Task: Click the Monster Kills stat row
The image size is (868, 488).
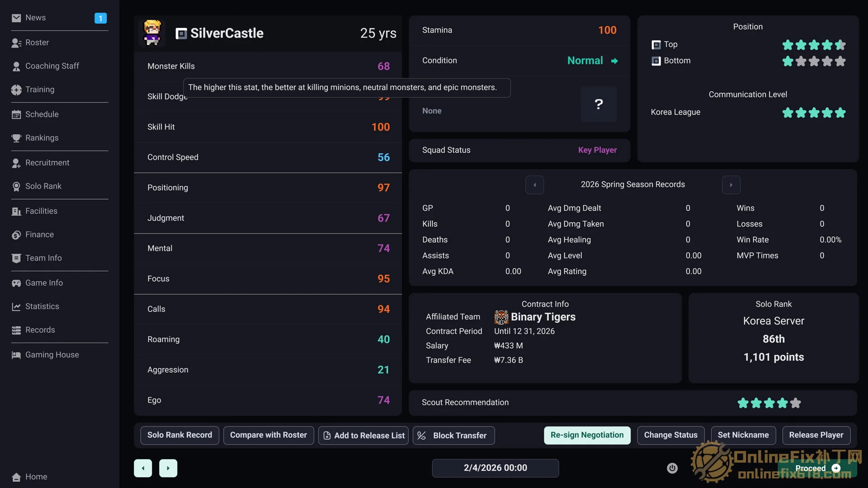Action: click(x=268, y=66)
